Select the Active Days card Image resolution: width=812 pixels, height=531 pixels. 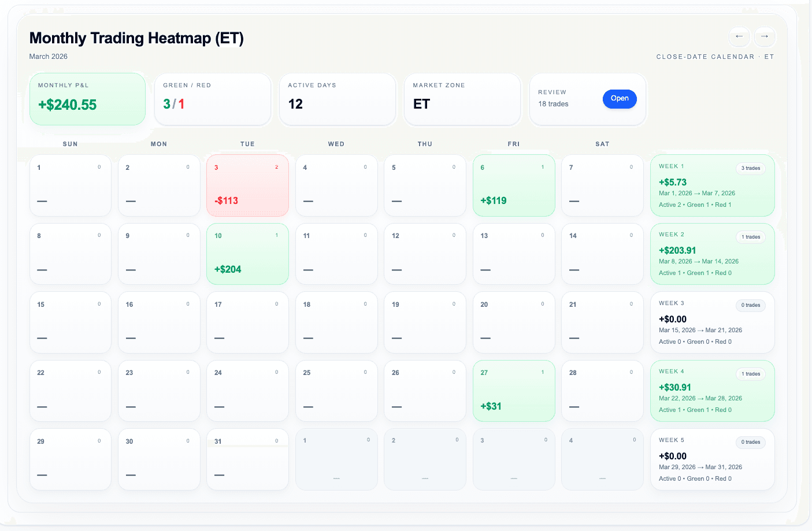pyautogui.click(x=338, y=99)
